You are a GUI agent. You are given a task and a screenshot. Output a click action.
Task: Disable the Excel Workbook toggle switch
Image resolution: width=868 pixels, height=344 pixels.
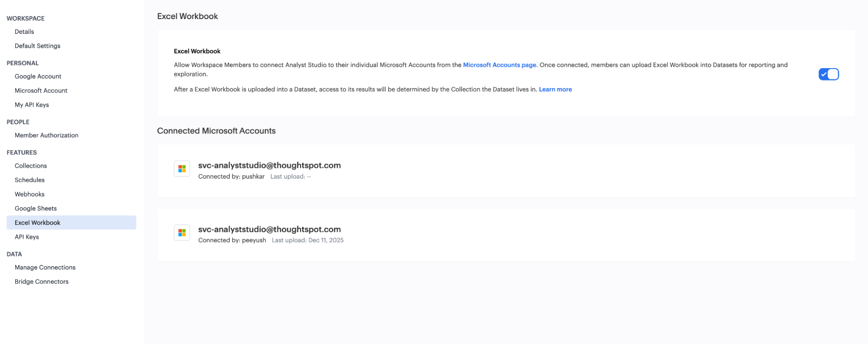[828, 75]
